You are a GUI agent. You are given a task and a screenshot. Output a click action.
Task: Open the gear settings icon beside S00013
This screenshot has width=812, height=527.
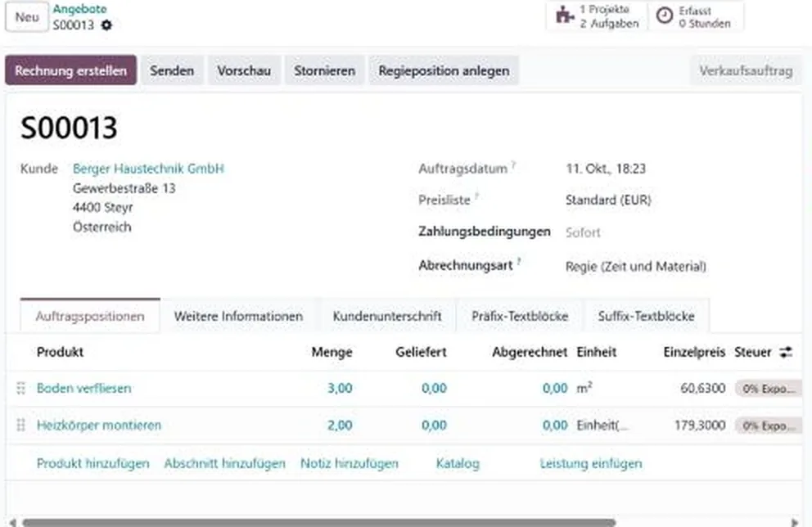click(x=106, y=25)
